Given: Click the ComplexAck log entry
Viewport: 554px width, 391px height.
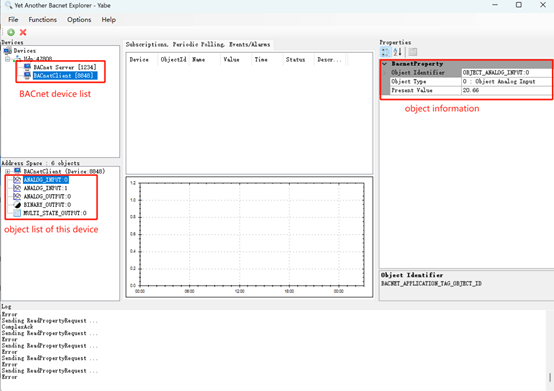Looking at the screenshot, I should click(17, 327).
